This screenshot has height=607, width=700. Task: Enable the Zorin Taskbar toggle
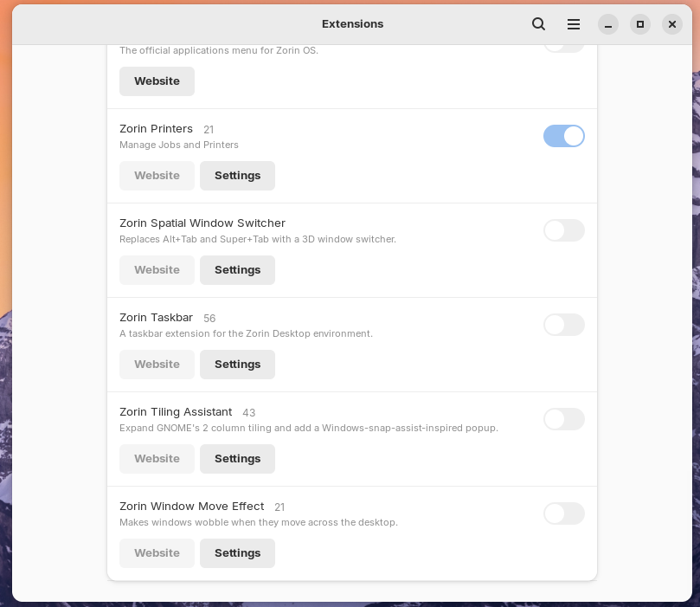point(564,325)
